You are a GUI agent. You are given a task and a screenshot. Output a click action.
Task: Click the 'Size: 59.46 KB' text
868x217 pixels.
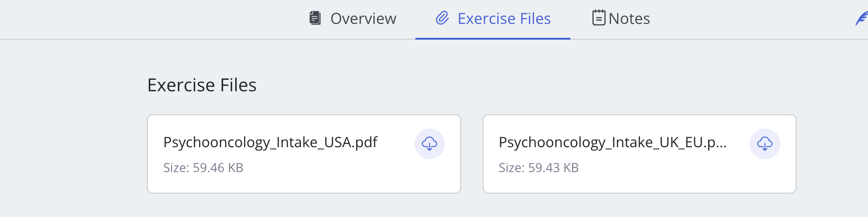pos(203,168)
